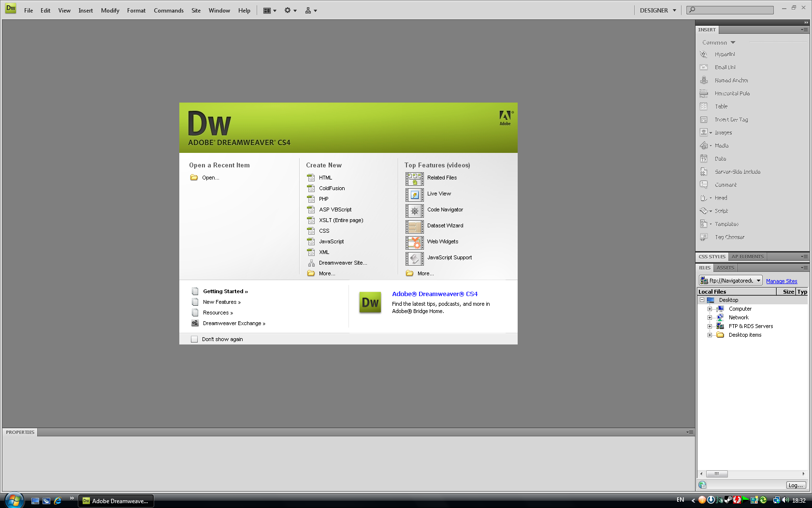The image size is (812, 508).
Task: Click volume speaker icon in system tray
Action: pyautogui.click(x=785, y=500)
